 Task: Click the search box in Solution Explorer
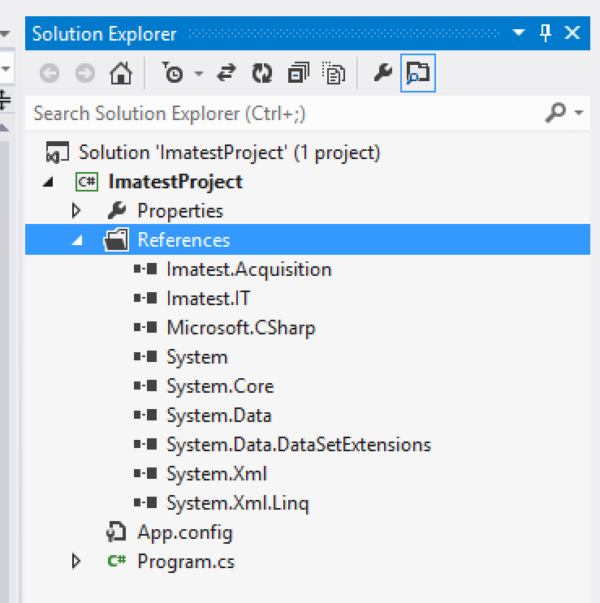point(285,113)
